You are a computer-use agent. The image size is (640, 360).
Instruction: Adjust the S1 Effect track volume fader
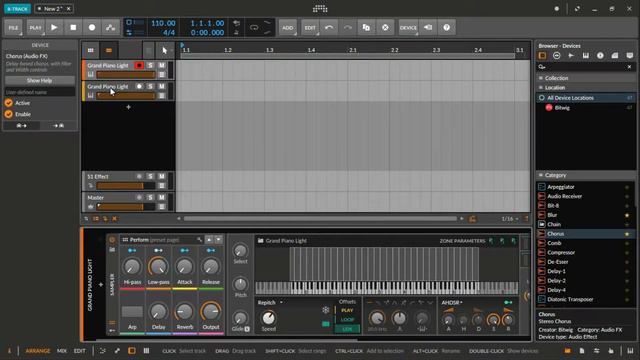click(x=126, y=186)
